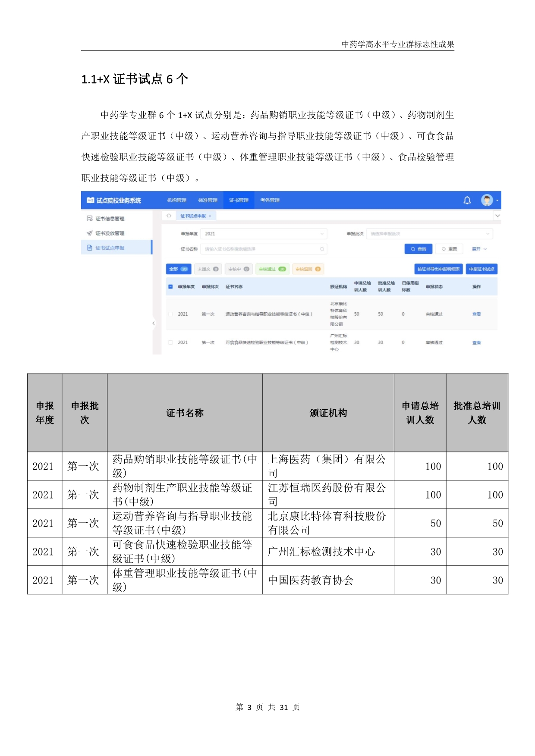Click table cell 广州汇标检测技术中心
The width and height of the screenshot is (535, 756).
pyautogui.click(x=328, y=552)
